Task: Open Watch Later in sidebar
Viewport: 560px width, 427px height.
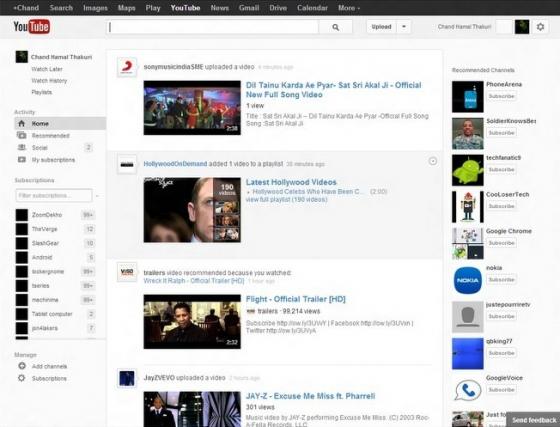Action: click(x=47, y=69)
